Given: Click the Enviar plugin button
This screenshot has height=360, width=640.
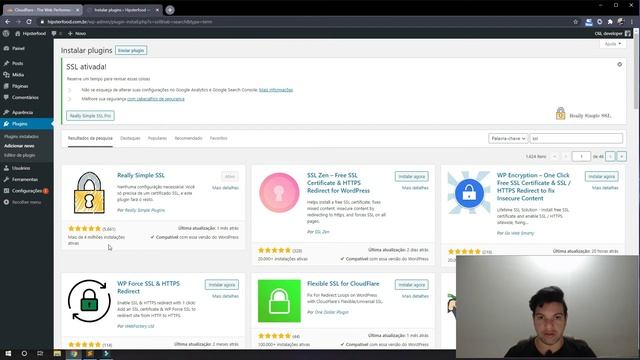Looking at the screenshot, I should [131, 50].
